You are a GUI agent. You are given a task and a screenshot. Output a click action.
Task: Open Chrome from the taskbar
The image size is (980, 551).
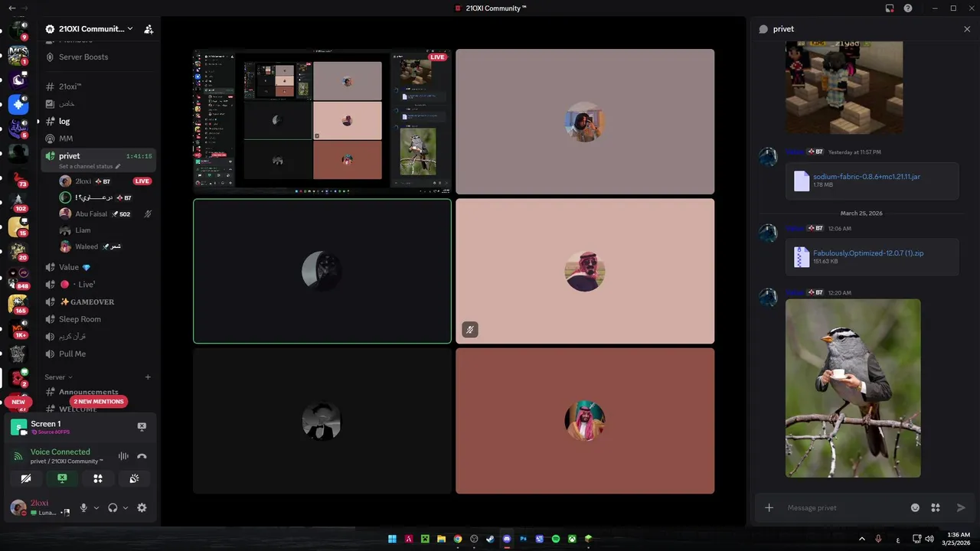(458, 539)
